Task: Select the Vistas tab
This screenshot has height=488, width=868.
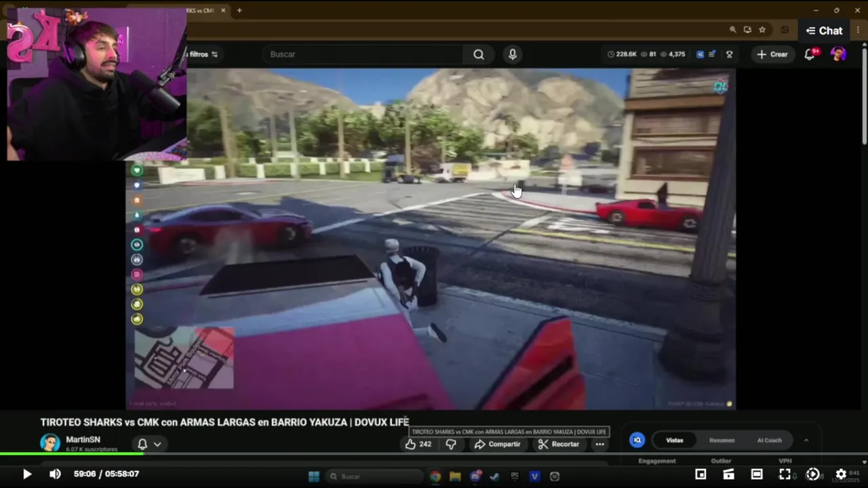Action: coord(674,440)
